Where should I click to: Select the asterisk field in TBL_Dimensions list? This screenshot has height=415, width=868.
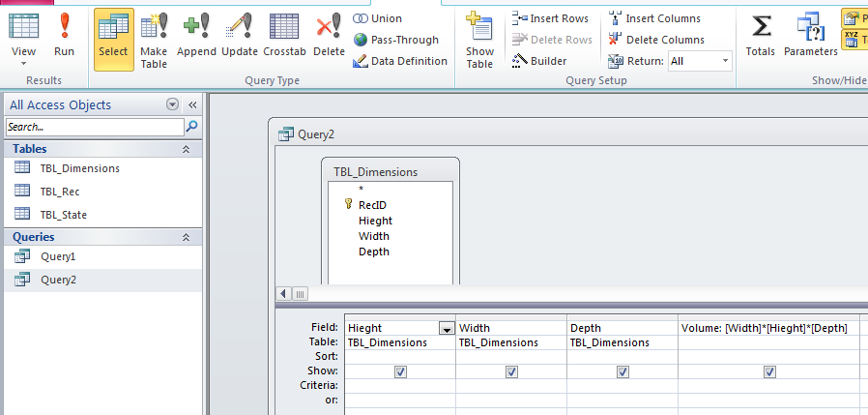click(x=361, y=189)
